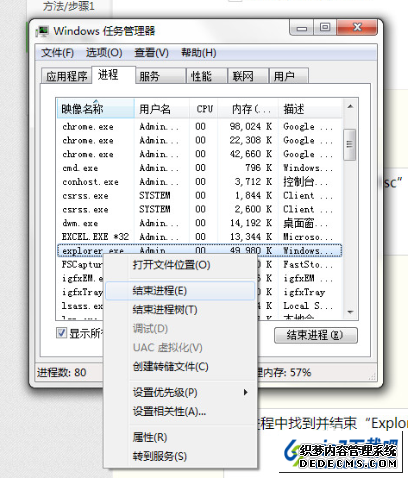This screenshot has height=478, width=408.
Task: Choose 结束进程(E) in the context menu
Action: point(180,291)
